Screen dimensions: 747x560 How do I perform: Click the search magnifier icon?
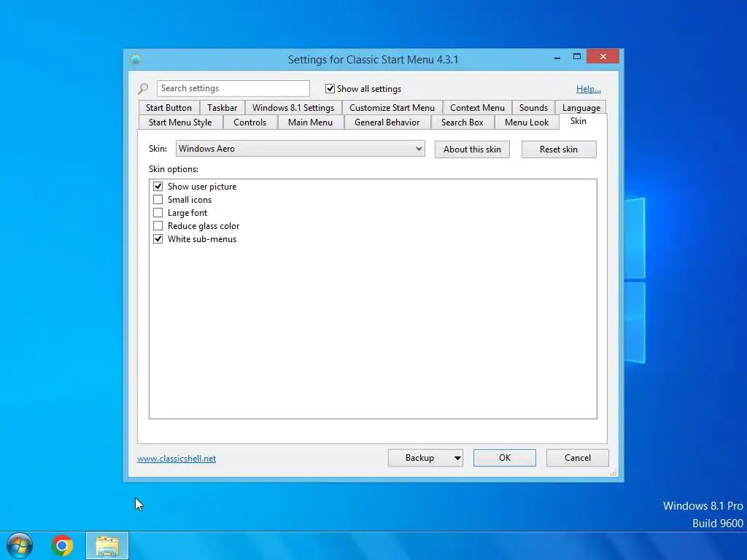(143, 88)
